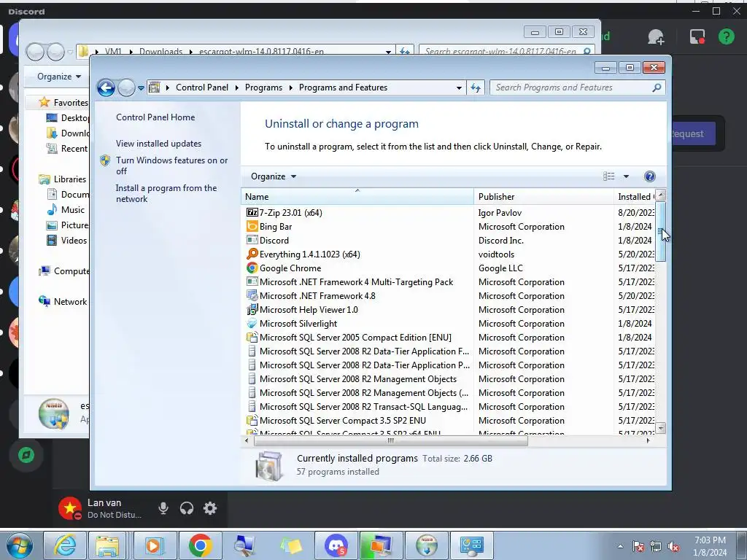Image resolution: width=747 pixels, height=560 pixels.
Task: Open Google Chrome from the taskbar
Action: [x=200, y=545]
